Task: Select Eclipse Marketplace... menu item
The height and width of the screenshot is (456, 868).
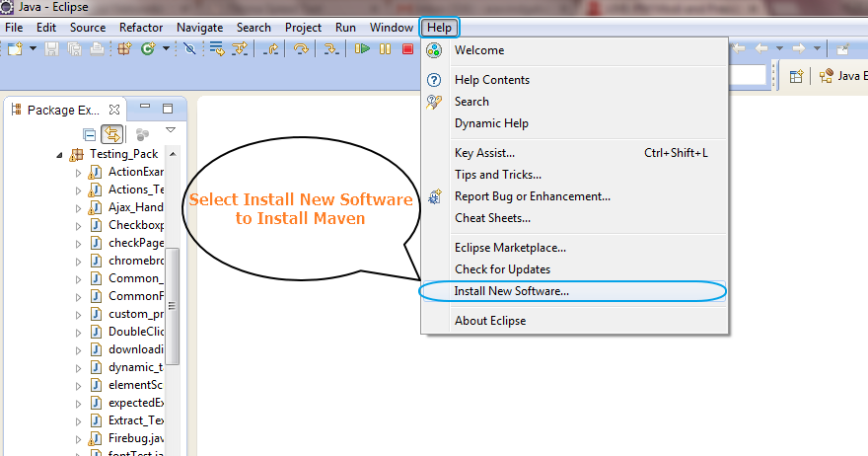Action: [574, 248]
